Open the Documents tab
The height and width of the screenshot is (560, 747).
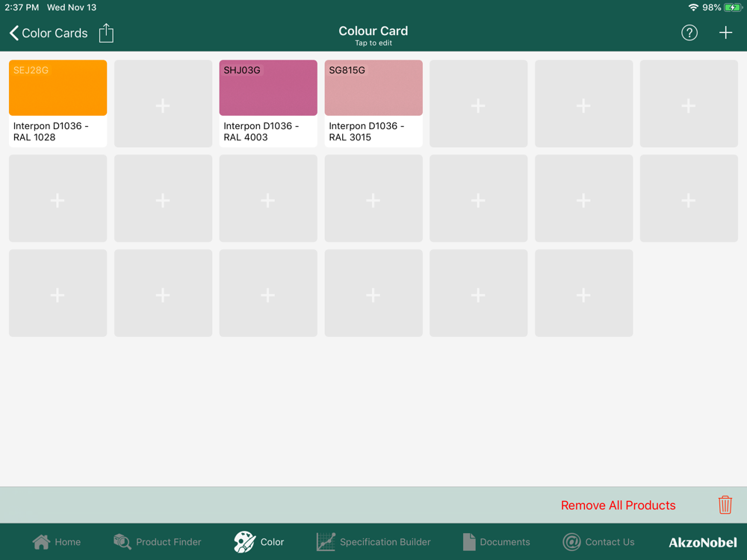497,542
